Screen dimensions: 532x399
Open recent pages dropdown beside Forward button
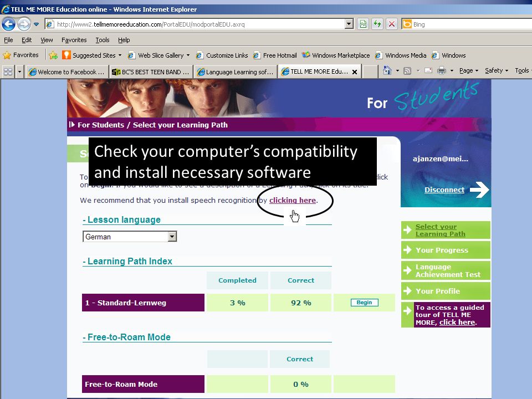(37, 24)
